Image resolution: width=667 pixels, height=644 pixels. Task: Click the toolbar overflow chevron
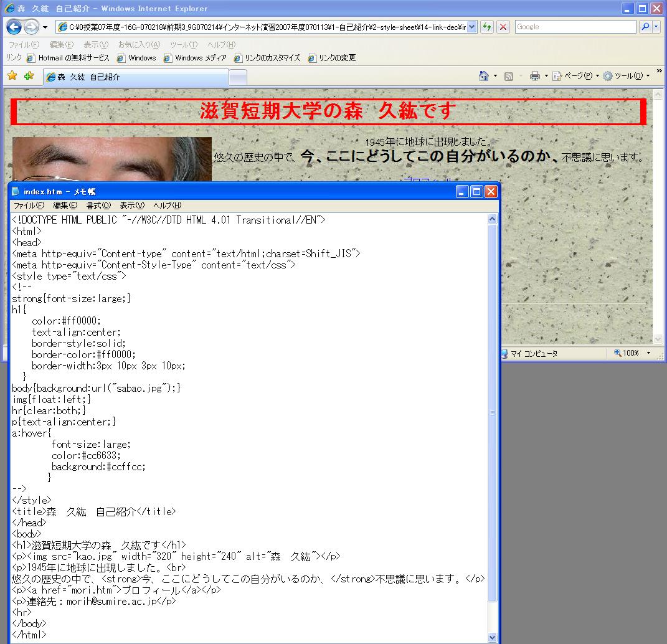(x=659, y=70)
